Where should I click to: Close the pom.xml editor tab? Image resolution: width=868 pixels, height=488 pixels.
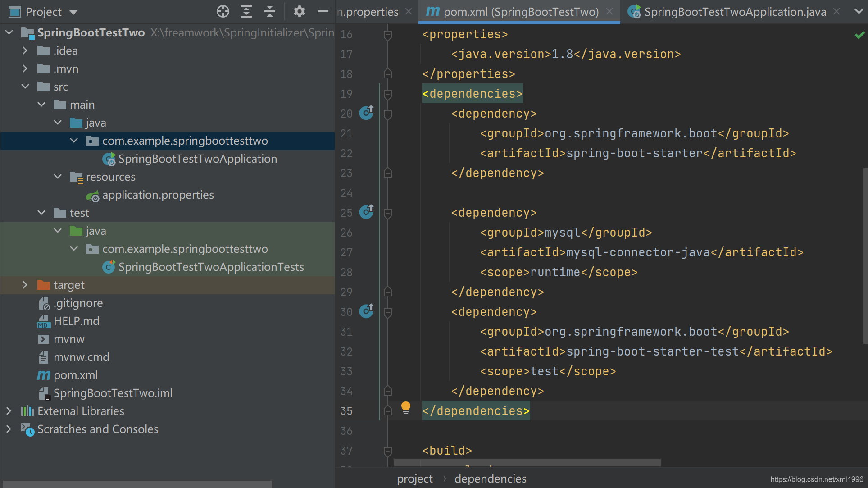[x=609, y=12]
